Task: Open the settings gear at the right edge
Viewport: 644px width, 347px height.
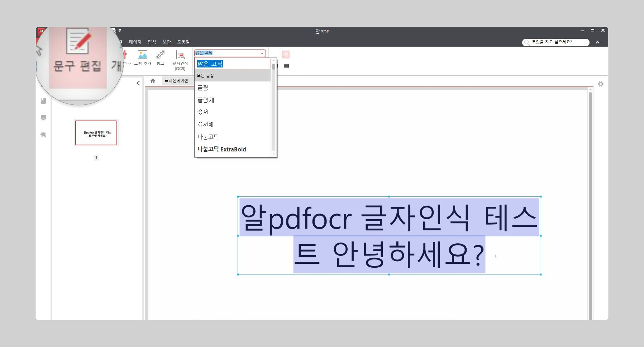Action: point(601,84)
